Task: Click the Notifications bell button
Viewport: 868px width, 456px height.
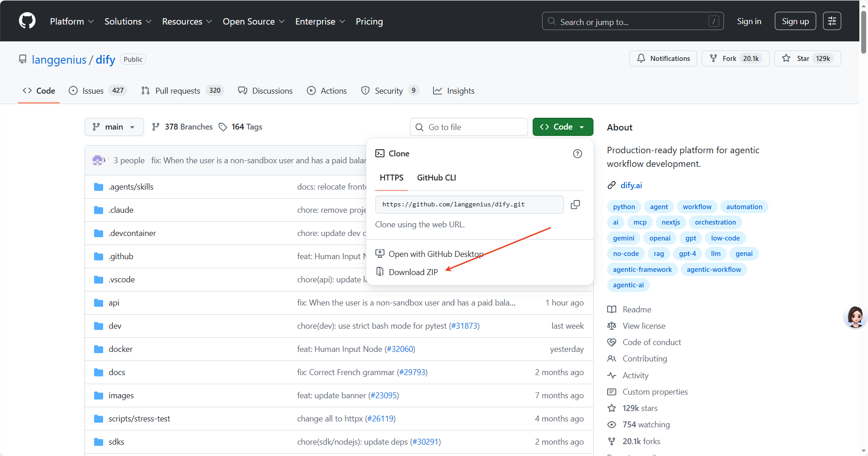Action: (x=663, y=59)
